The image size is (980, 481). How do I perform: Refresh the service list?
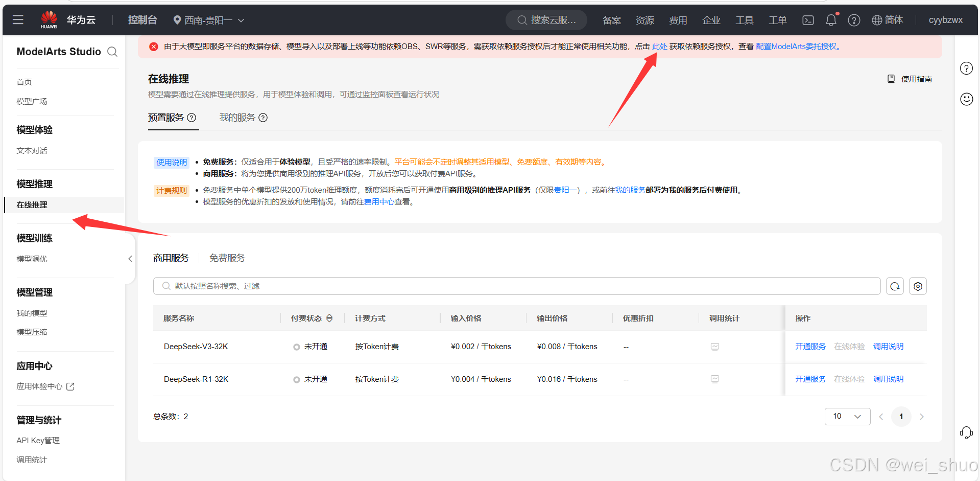click(895, 286)
